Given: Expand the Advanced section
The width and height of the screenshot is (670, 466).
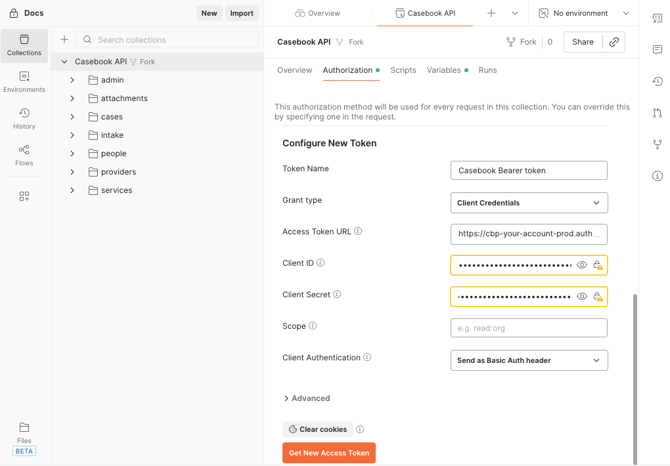Looking at the screenshot, I should 307,398.
